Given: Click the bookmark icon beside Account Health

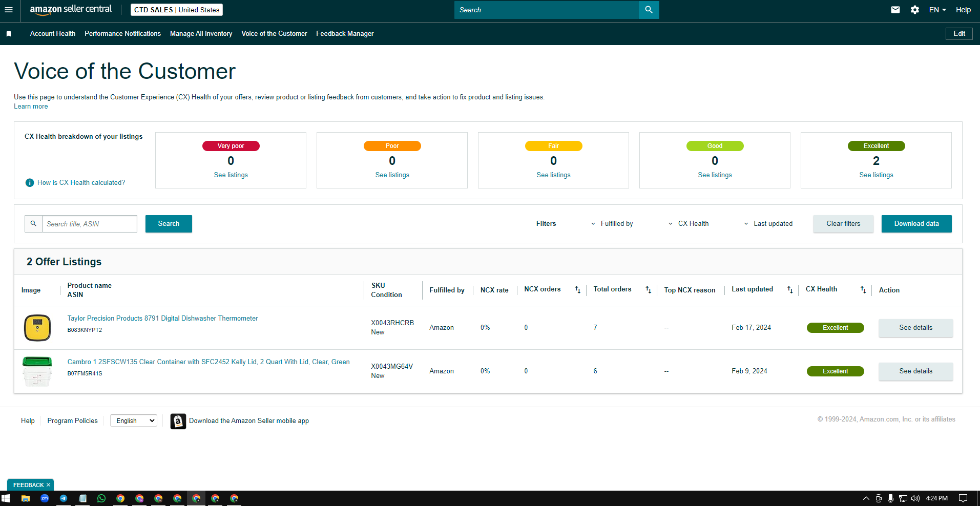Looking at the screenshot, I should click(x=9, y=34).
